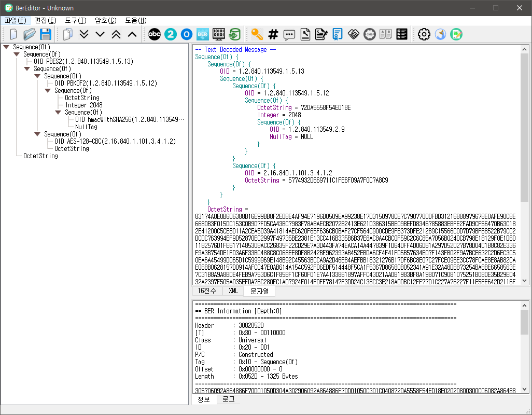The height and width of the screenshot is (415, 532).
Task: Click decoded line 'OctetString = 72DA5558F54ED18E'
Action: 304,107
